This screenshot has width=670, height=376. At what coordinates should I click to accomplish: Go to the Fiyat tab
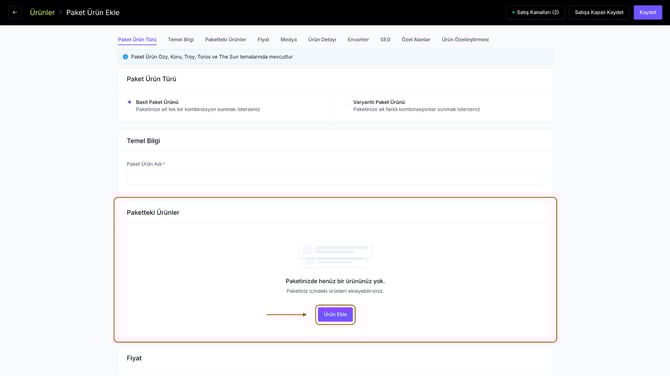(x=263, y=39)
